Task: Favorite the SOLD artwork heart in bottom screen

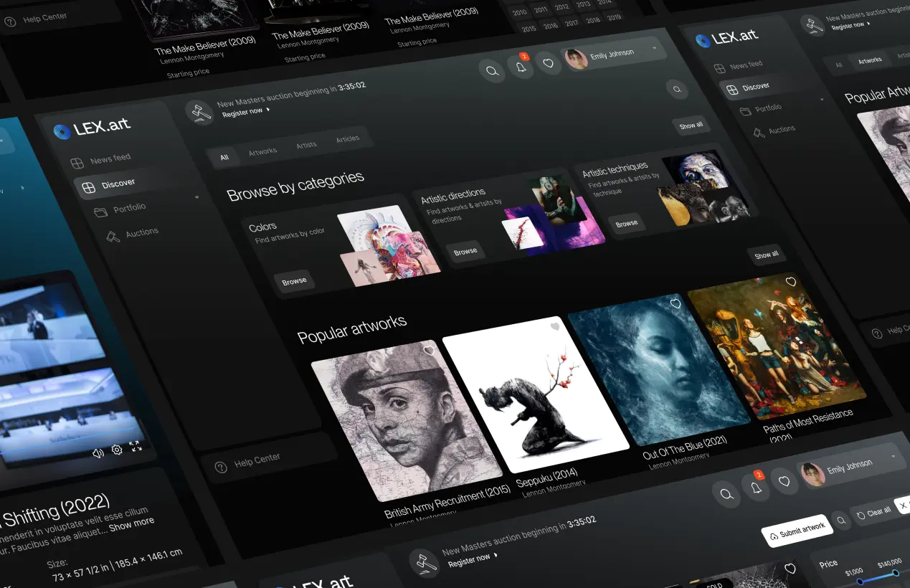Action: click(790, 569)
